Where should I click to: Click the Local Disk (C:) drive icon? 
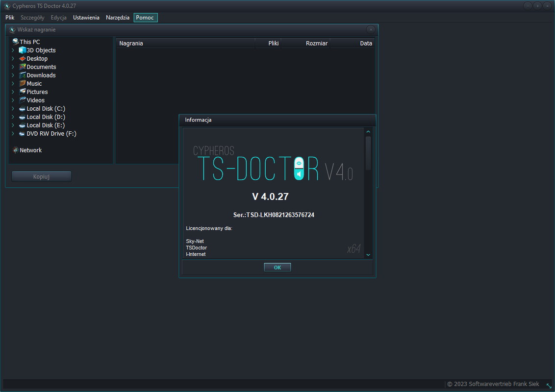click(x=22, y=109)
